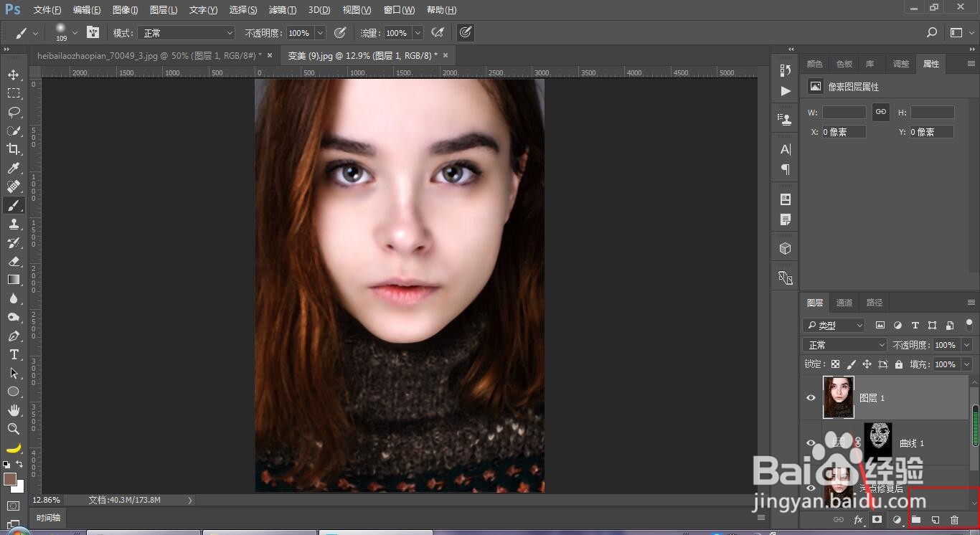This screenshot has height=535, width=980.
Task: Toggle lock all padlock icon
Action: 898,364
